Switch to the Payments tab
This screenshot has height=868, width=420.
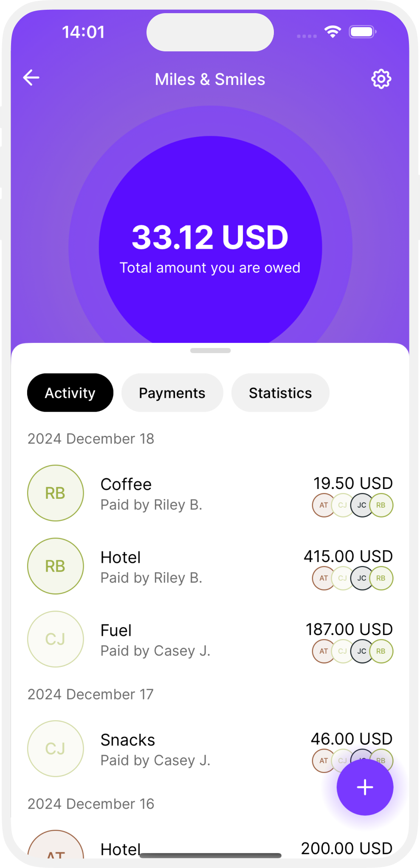pos(172,393)
